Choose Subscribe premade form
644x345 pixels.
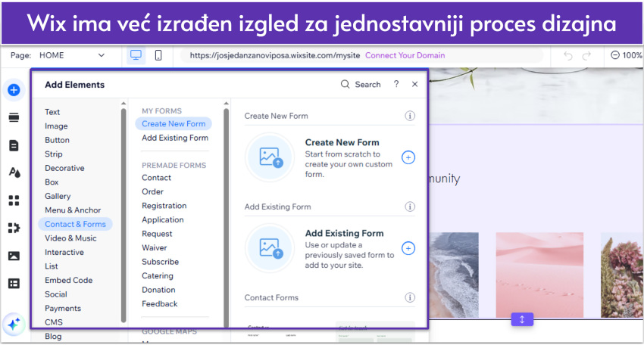click(x=160, y=262)
